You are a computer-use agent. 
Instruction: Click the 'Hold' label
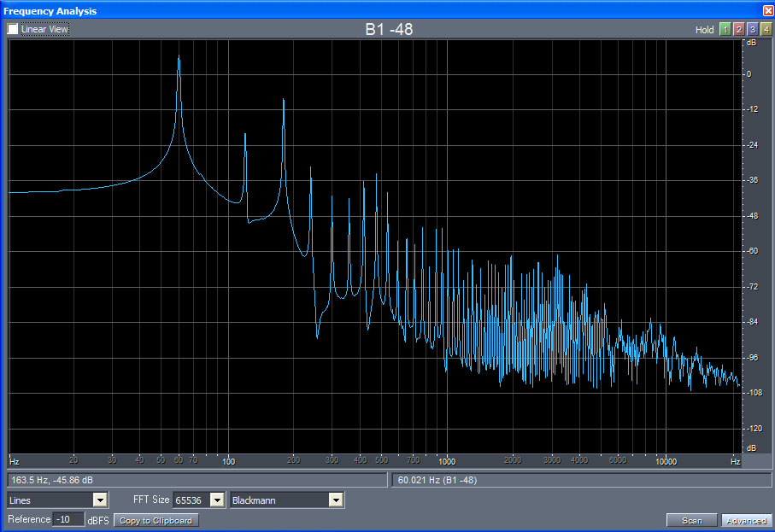[x=704, y=30]
